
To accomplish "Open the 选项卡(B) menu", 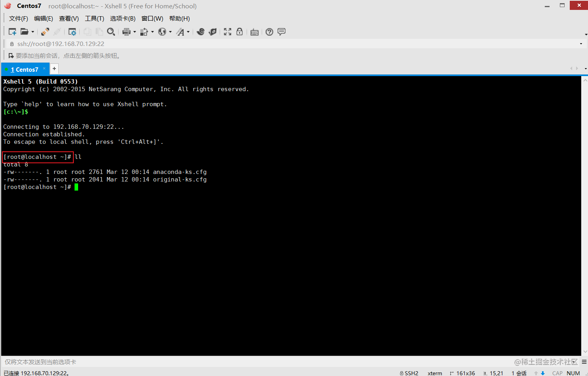I will (x=123, y=19).
